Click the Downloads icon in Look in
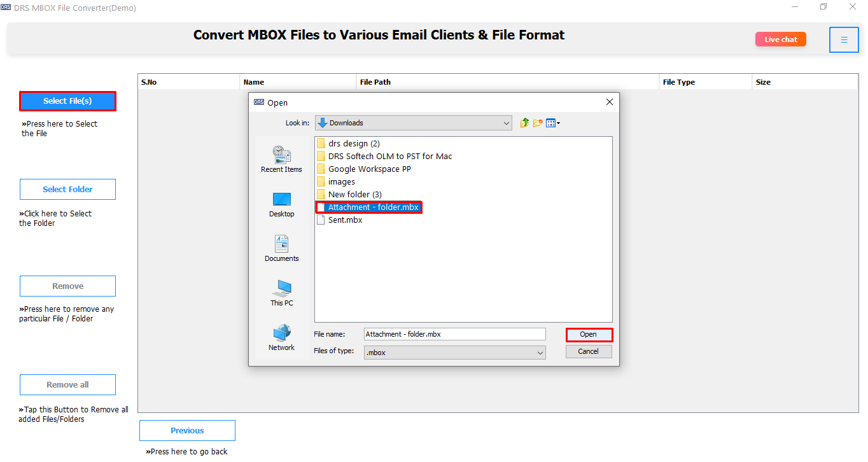This screenshot has width=868, height=462. coord(322,123)
